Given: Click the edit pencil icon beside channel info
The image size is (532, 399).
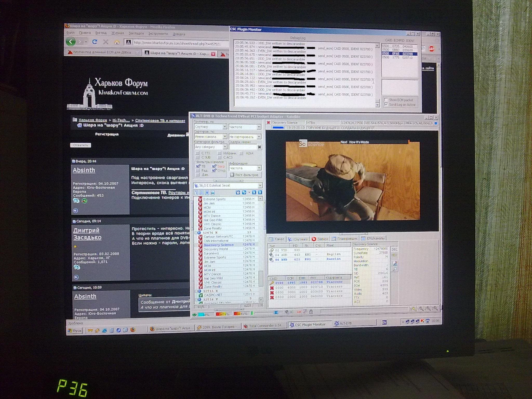Looking at the screenshot, I should 395,263.
